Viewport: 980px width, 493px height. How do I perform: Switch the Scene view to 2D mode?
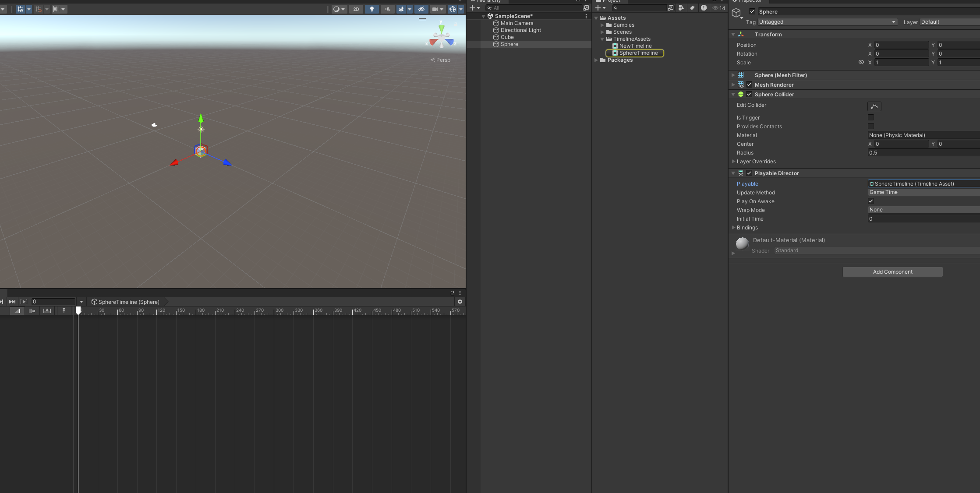coord(356,9)
